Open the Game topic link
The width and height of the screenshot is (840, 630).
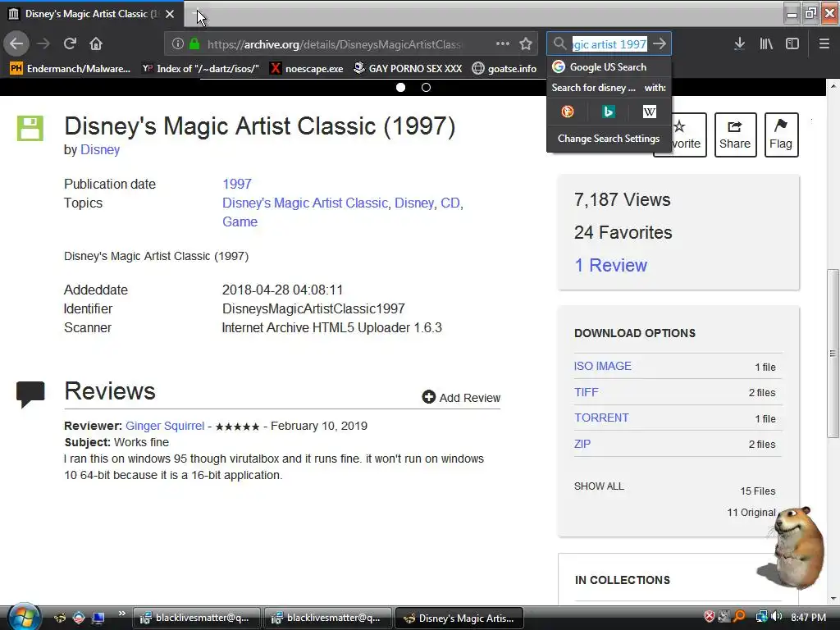click(240, 221)
